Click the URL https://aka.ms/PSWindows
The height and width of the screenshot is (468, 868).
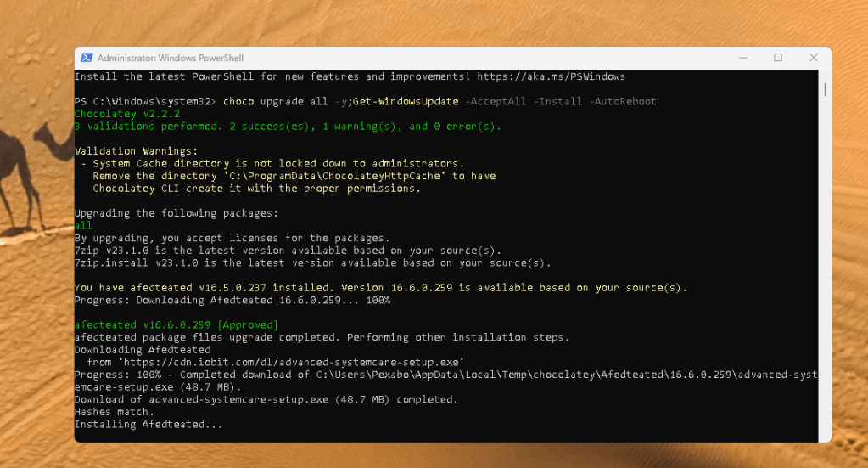pos(551,76)
